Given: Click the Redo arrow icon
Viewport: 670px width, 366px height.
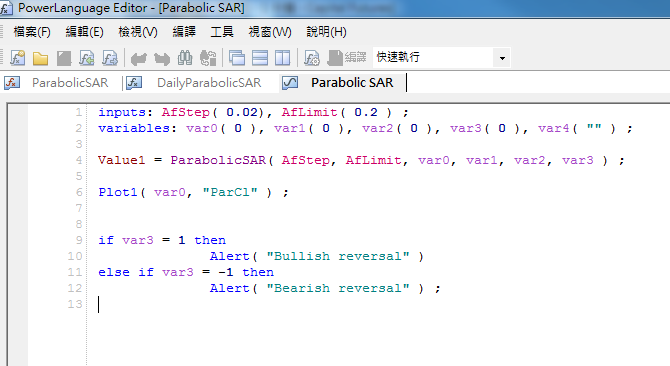Looking at the screenshot, I should coord(162,59).
